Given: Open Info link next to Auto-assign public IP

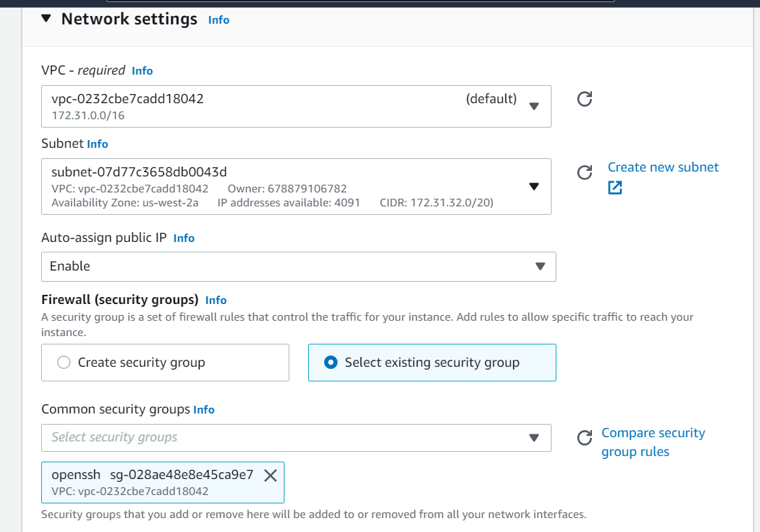Looking at the screenshot, I should [x=183, y=238].
